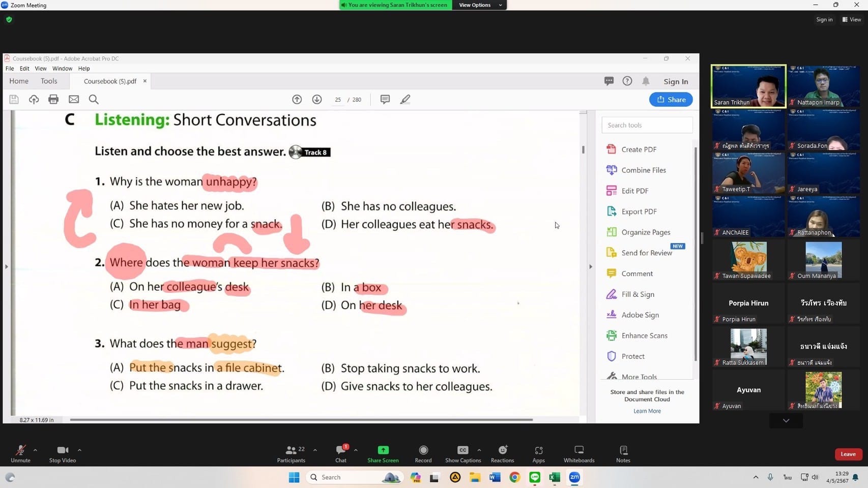Click the red Leave button
This screenshot has width=868, height=488.
point(848,454)
